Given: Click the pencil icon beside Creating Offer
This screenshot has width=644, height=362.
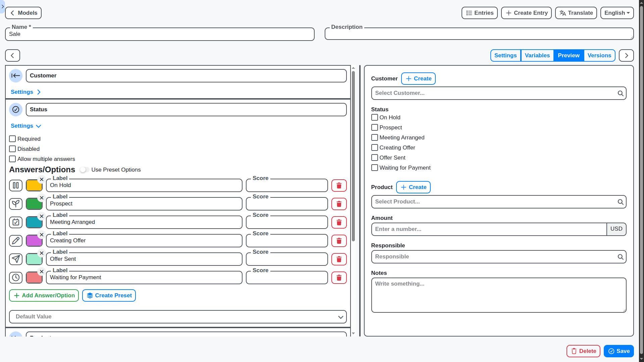Looking at the screenshot, I should [x=15, y=241].
